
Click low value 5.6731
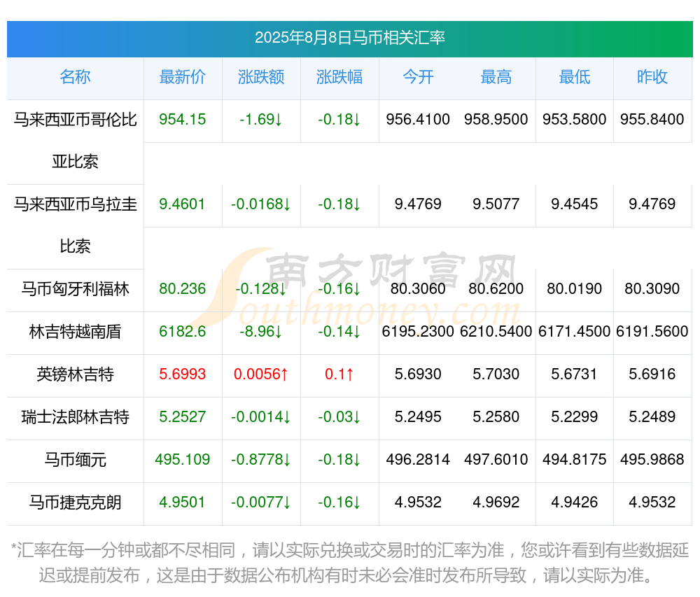click(x=575, y=374)
